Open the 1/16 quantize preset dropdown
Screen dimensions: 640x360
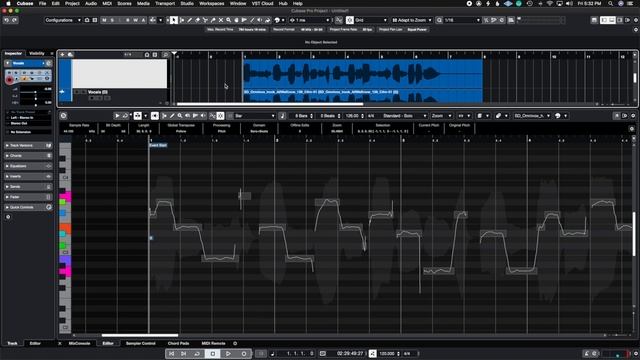(462, 20)
